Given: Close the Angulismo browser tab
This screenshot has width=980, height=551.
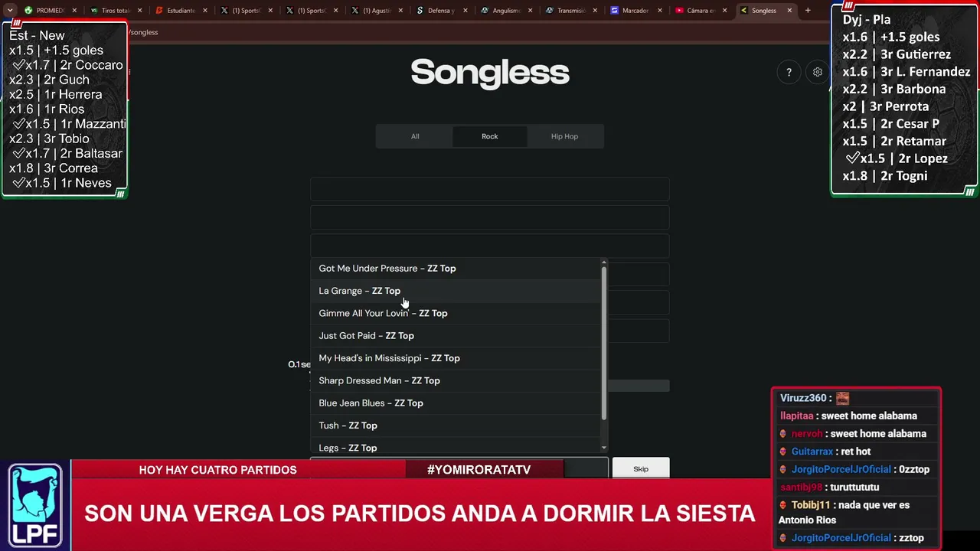Looking at the screenshot, I should (x=530, y=11).
